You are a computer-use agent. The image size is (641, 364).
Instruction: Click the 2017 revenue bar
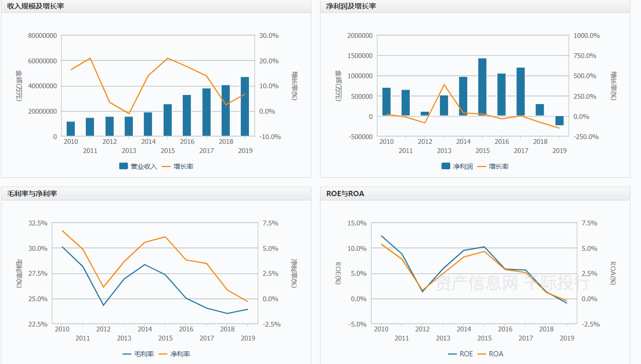(x=206, y=112)
